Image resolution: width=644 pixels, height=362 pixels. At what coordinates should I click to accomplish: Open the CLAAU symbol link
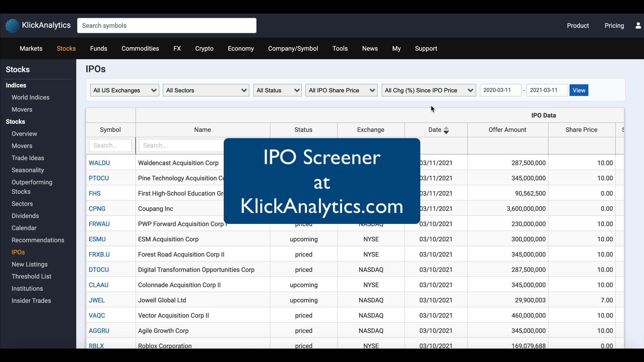[x=98, y=285]
